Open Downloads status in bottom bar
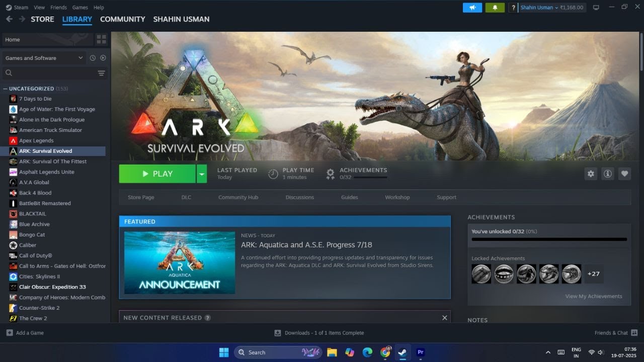The image size is (644, 362). point(319,333)
